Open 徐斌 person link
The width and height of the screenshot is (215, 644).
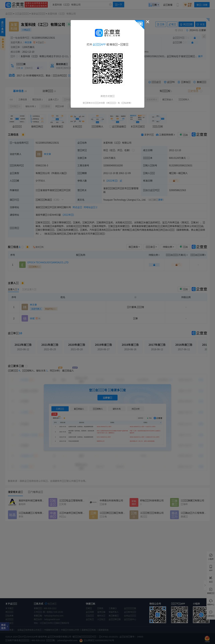coord(32,318)
